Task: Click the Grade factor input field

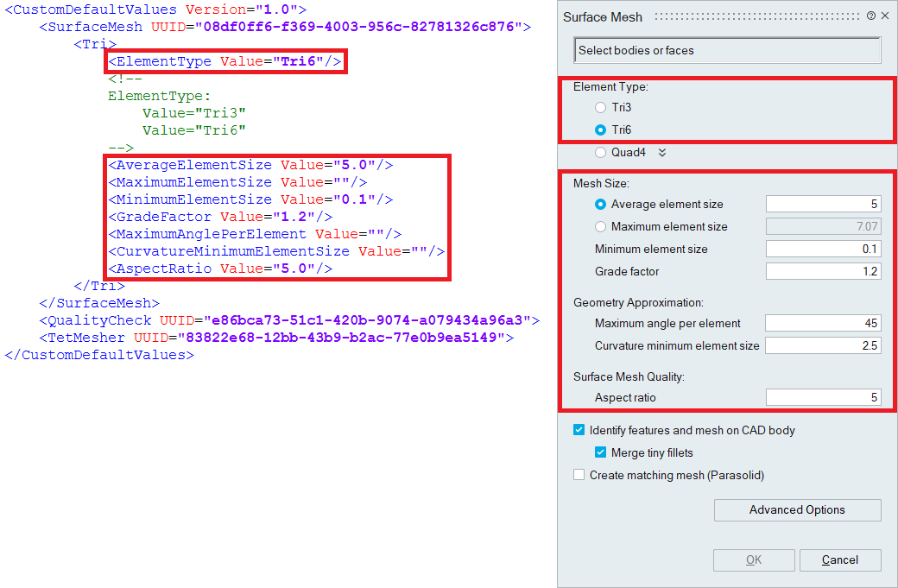Action: coord(823,272)
